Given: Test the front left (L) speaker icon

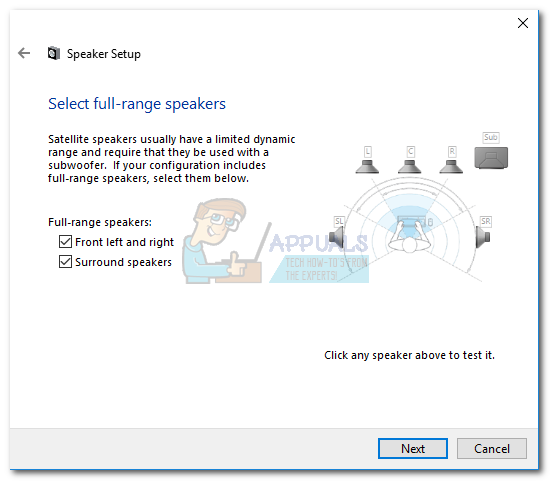Looking at the screenshot, I should click(x=367, y=167).
